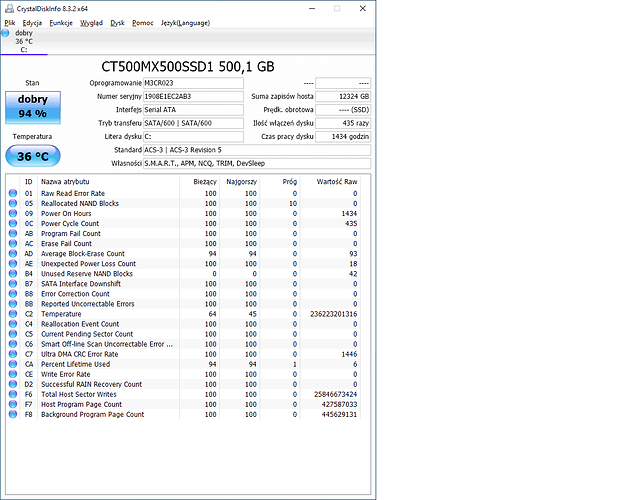Click the Unused Reserve NAND Blocks attribute name
Viewport: 642px width, 500px height.
click(x=87, y=274)
